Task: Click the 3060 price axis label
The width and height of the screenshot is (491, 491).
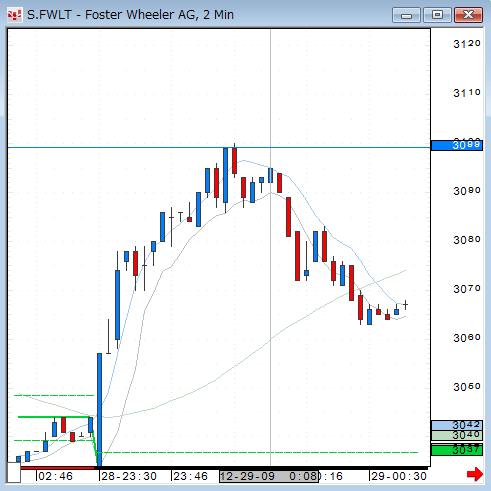Action: pyautogui.click(x=467, y=338)
